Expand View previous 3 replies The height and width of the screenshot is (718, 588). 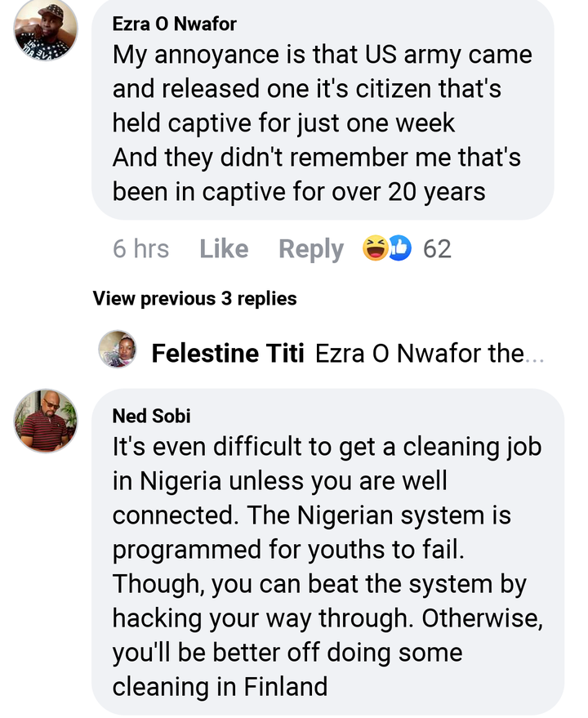point(194,298)
